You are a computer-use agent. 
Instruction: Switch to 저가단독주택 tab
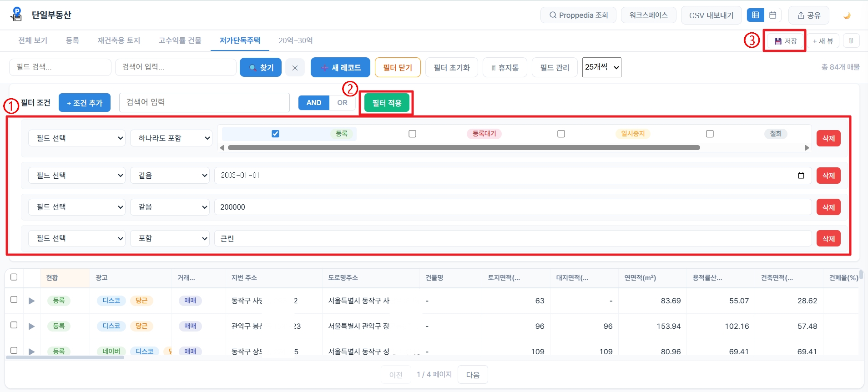[x=240, y=40]
